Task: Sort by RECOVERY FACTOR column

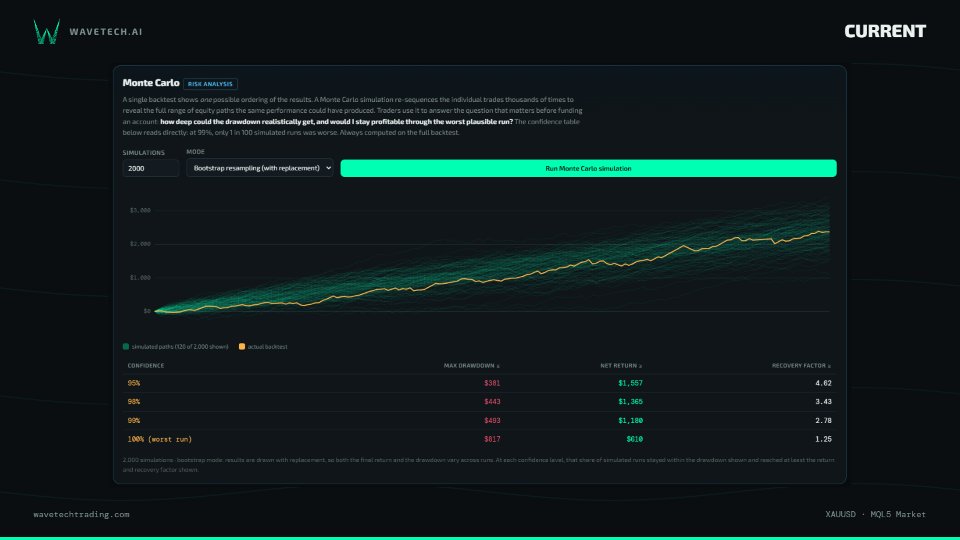Action: [801, 366]
